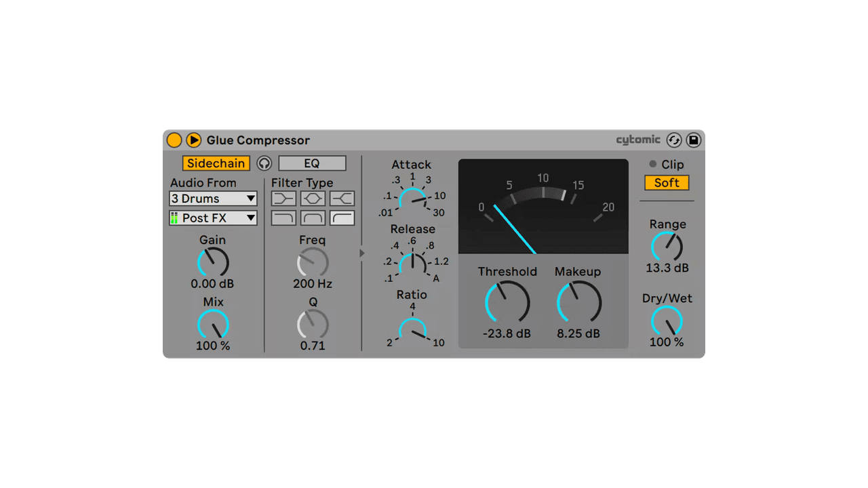868x488 pixels.
Task: Switch to the EQ section
Action: (313, 163)
